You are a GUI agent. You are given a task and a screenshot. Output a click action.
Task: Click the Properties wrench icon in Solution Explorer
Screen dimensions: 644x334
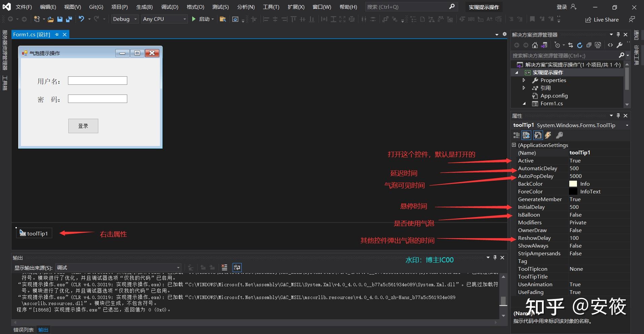620,45
